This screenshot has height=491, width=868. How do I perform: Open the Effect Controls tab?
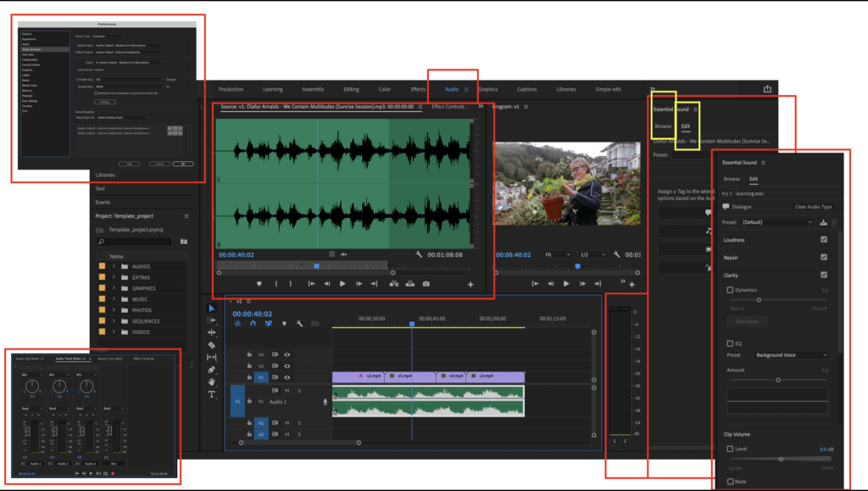[x=448, y=107]
